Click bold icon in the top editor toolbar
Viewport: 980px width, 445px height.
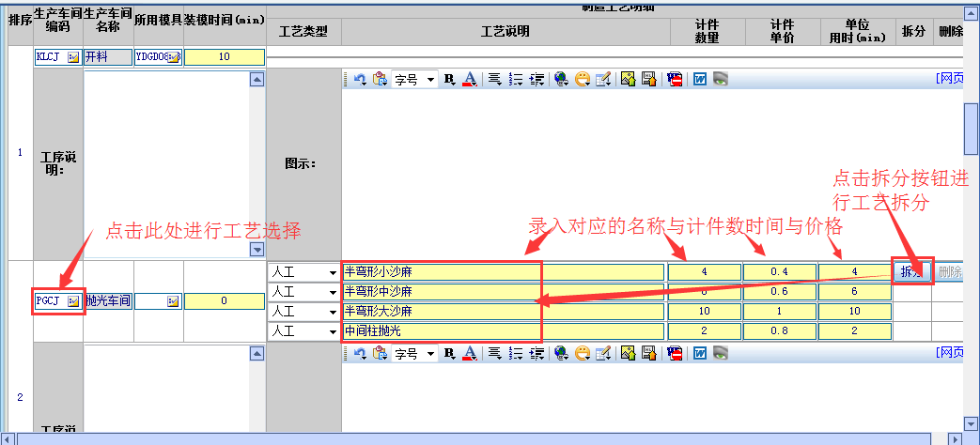tap(448, 80)
